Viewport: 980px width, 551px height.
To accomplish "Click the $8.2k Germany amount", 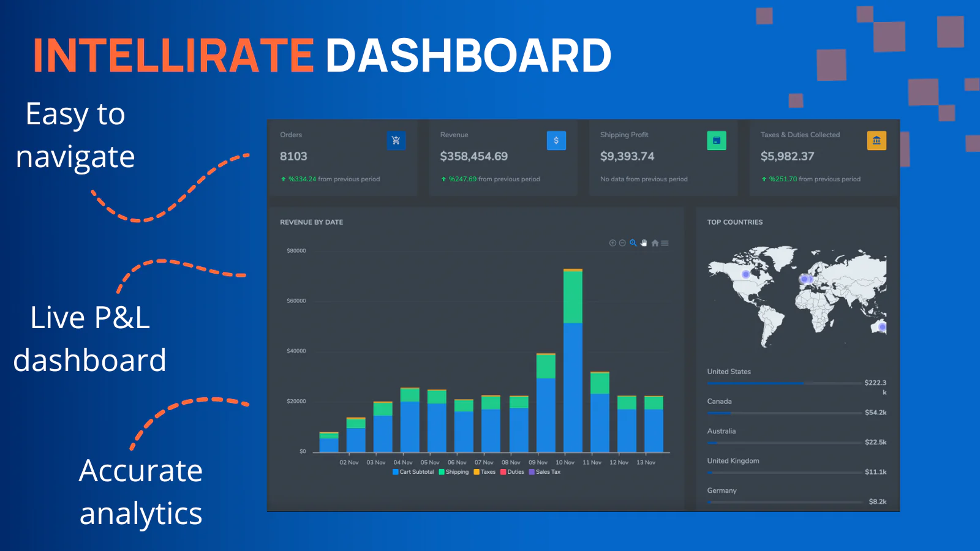I will (x=878, y=501).
